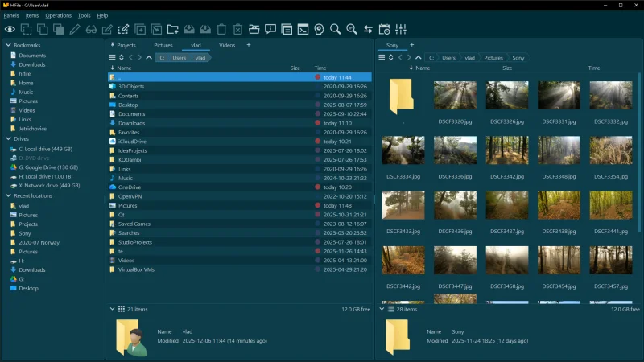Click the extract archive (tray up-arrow) icon
Screen dimensions: 644x362
point(205,29)
